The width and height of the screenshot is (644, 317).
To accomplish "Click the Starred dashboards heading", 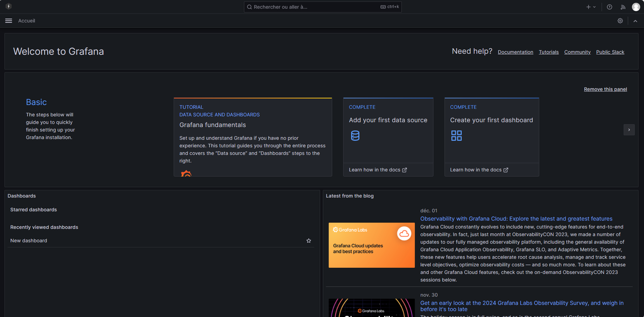I will coord(34,209).
